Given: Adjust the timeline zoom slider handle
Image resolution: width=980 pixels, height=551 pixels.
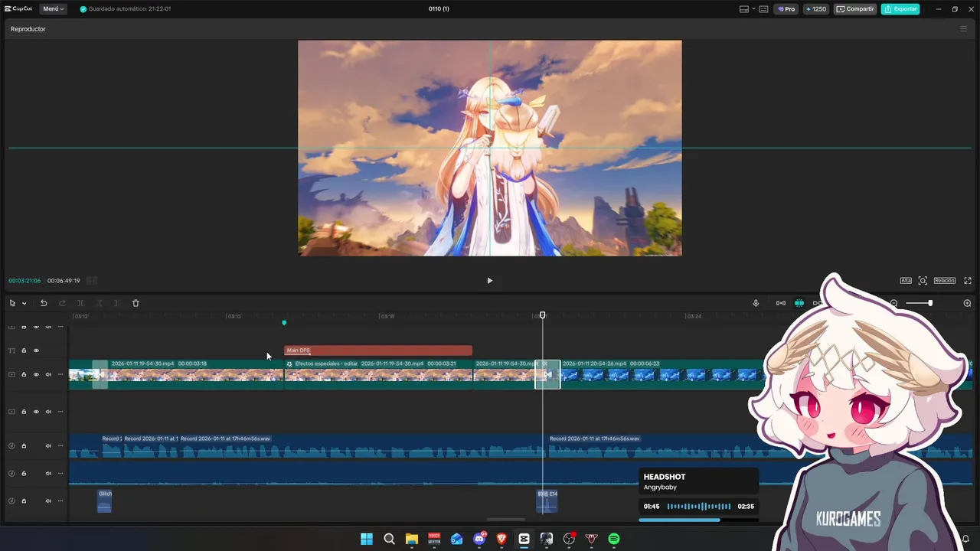Looking at the screenshot, I should point(930,303).
